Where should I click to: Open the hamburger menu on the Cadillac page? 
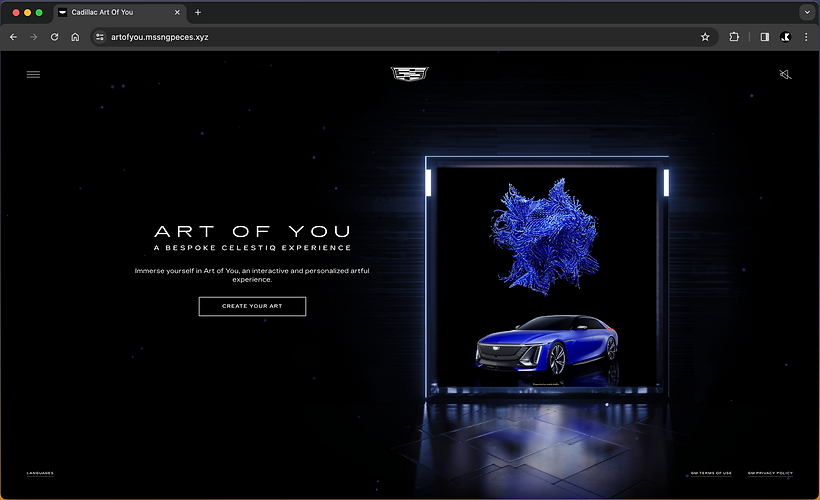[x=33, y=75]
